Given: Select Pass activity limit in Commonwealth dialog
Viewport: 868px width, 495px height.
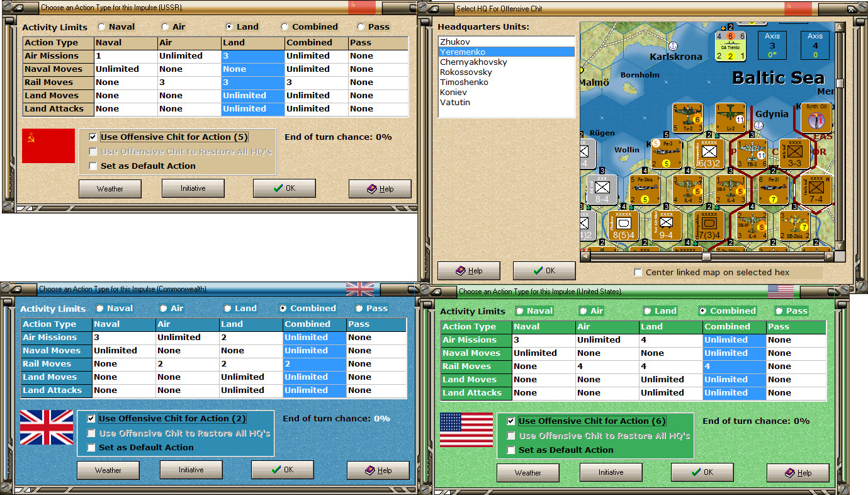Looking at the screenshot, I should pos(359,309).
